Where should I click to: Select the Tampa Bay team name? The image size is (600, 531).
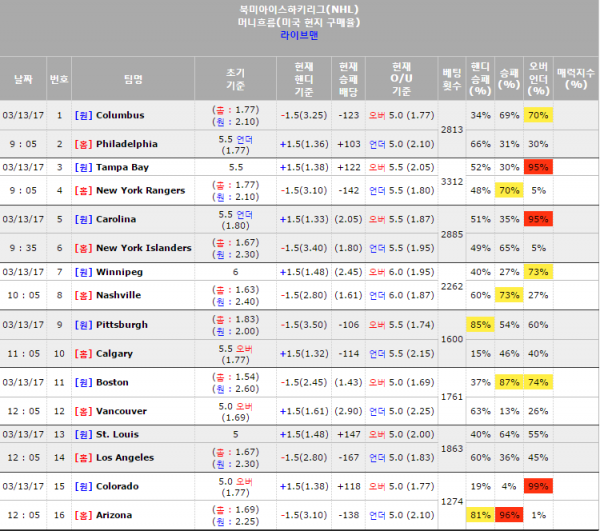coord(122,168)
